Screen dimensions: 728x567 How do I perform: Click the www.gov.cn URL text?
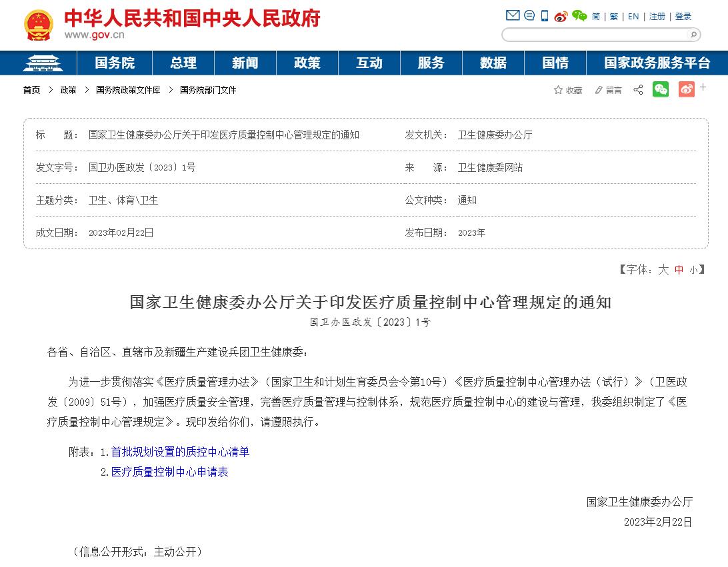pyautogui.click(x=94, y=35)
